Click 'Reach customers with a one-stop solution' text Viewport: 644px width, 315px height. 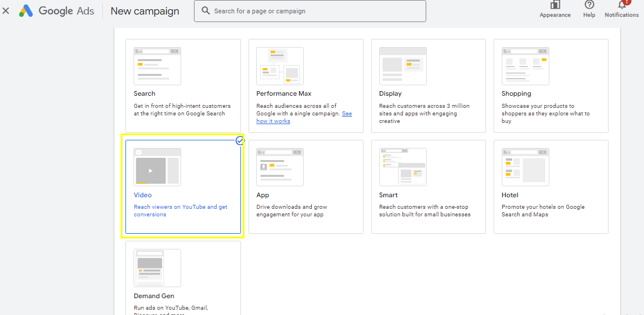[424, 211]
